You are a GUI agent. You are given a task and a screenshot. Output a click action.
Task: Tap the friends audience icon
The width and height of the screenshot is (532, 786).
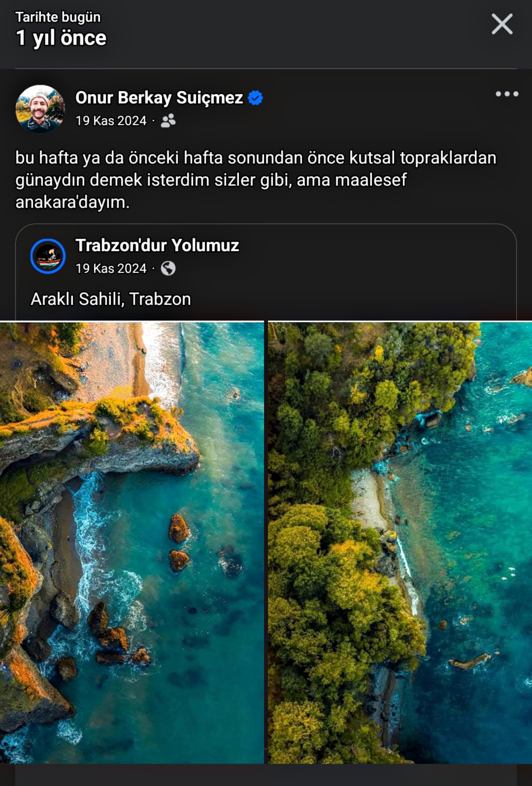pos(168,121)
